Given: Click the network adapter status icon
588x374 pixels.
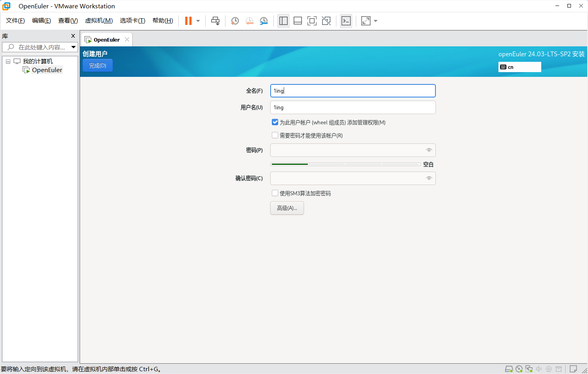Looking at the screenshot, I should [x=529, y=369].
